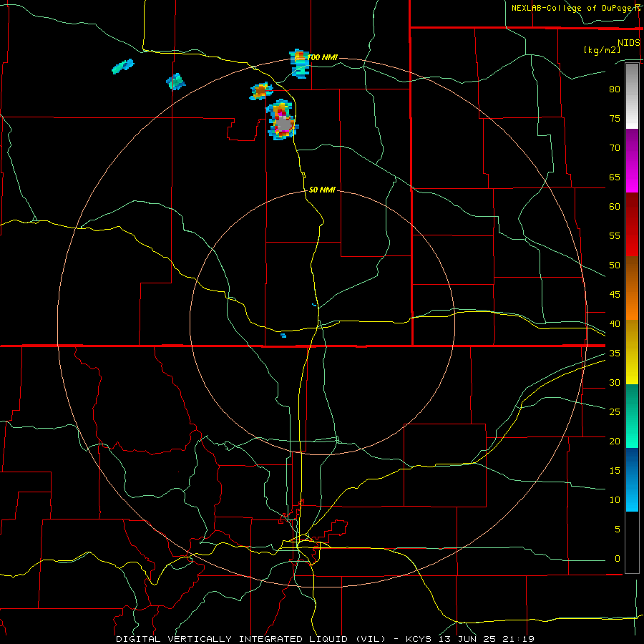Click the "60" value on the scale

615,207
